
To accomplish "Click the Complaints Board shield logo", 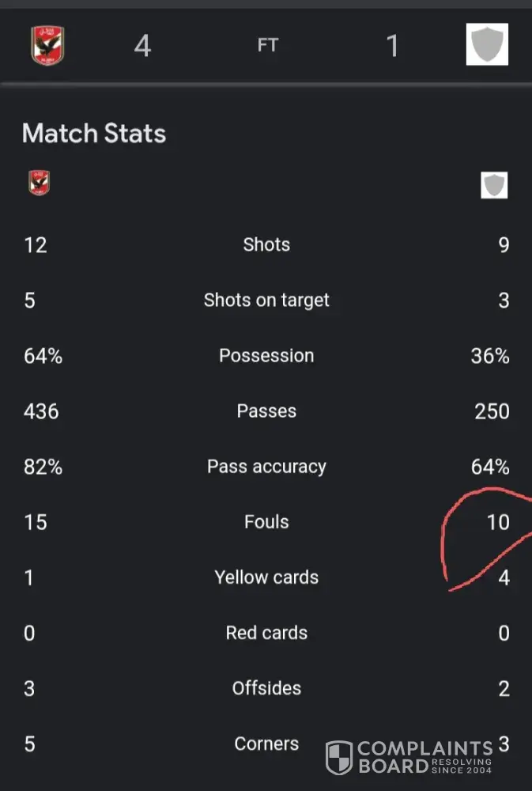I will [339, 757].
